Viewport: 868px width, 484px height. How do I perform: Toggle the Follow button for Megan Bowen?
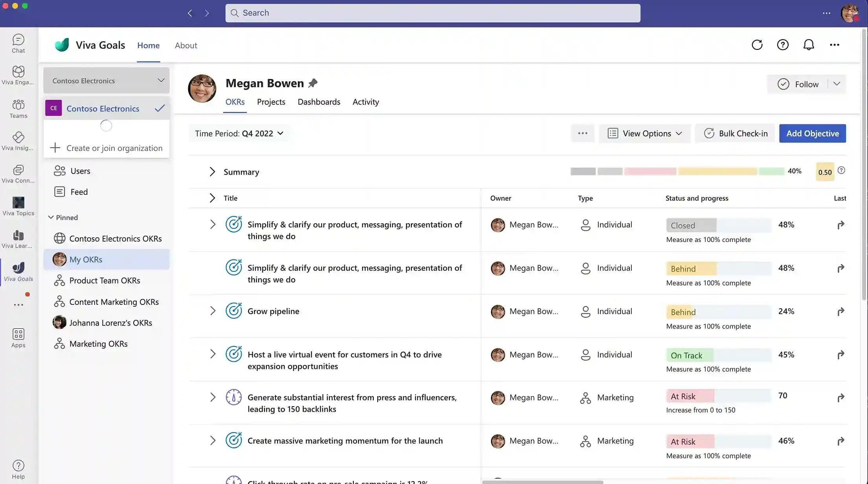click(798, 84)
